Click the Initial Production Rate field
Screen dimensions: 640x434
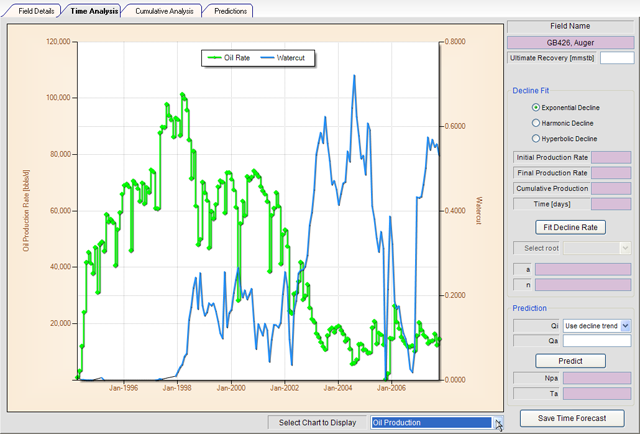[613, 157]
